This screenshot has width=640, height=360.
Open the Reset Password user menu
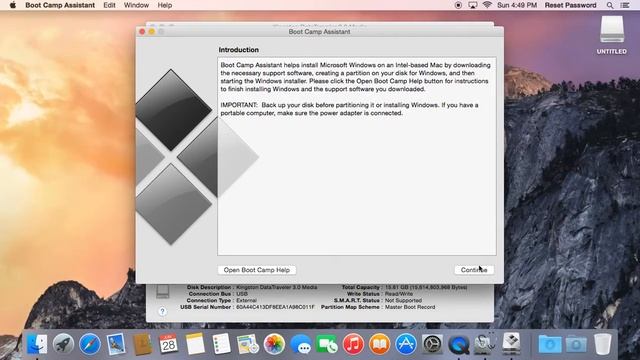(570, 5)
